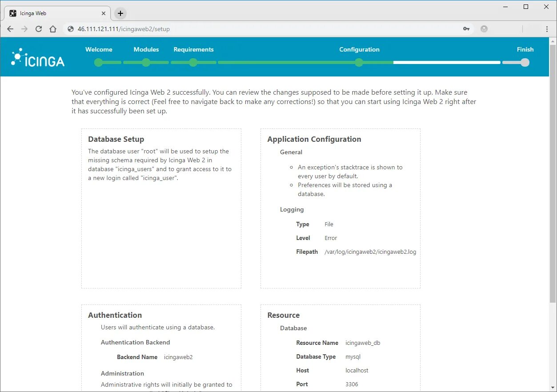
Task: Click the Resource Name value icingaweb_db
Action: [x=363, y=343]
